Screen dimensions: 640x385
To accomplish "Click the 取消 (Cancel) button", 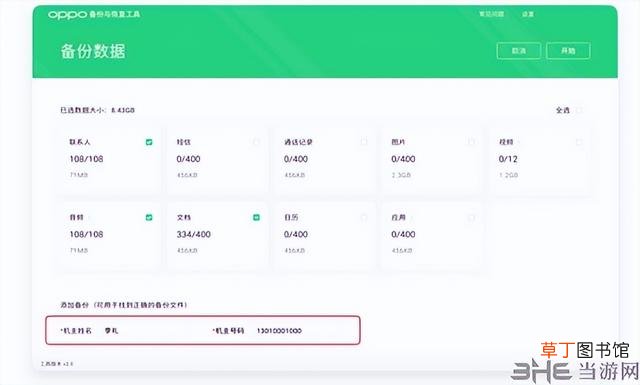I will (519, 51).
